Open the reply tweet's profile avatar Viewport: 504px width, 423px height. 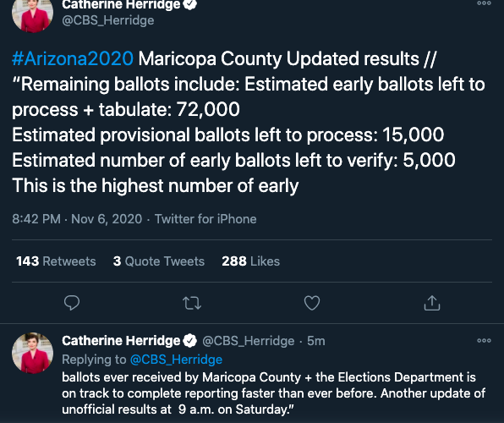click(32, 353)
